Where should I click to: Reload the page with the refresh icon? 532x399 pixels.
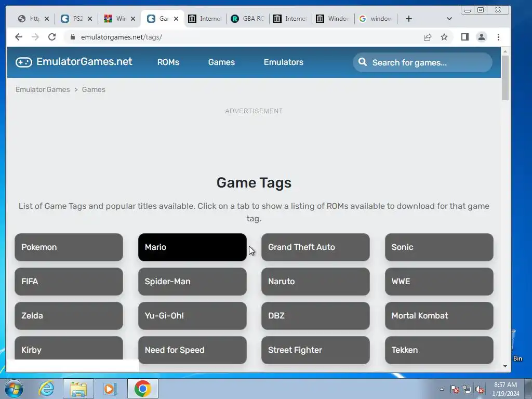tap(52, 37)
